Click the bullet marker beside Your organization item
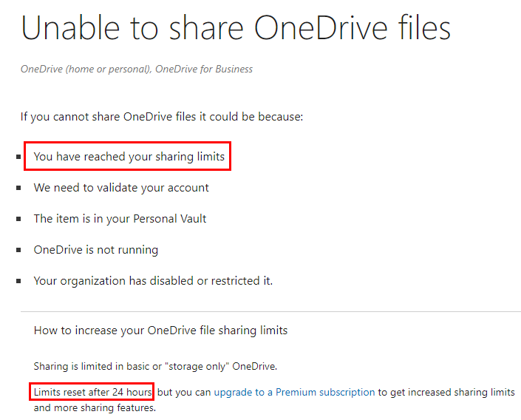 pyautogui.click(x=18, y=281)
